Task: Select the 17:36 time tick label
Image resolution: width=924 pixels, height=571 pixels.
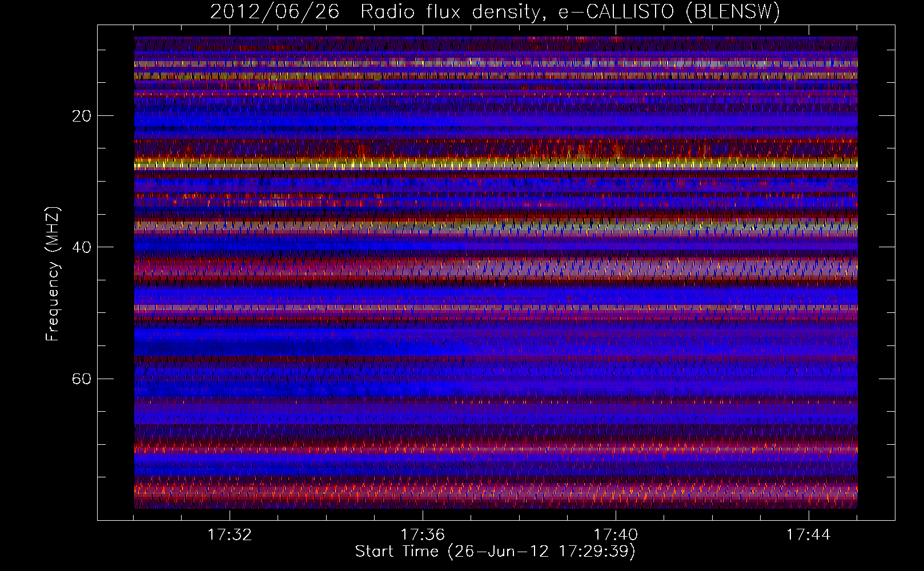Action: pos(423,535)
